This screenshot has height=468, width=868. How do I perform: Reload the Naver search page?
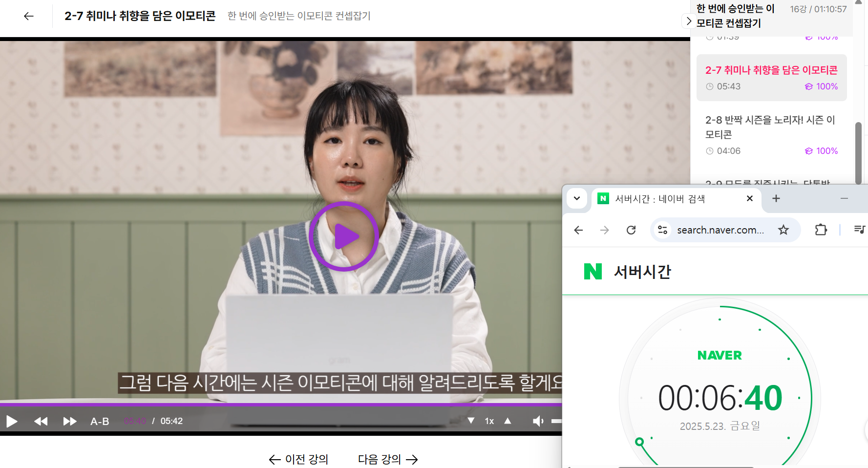631,230
